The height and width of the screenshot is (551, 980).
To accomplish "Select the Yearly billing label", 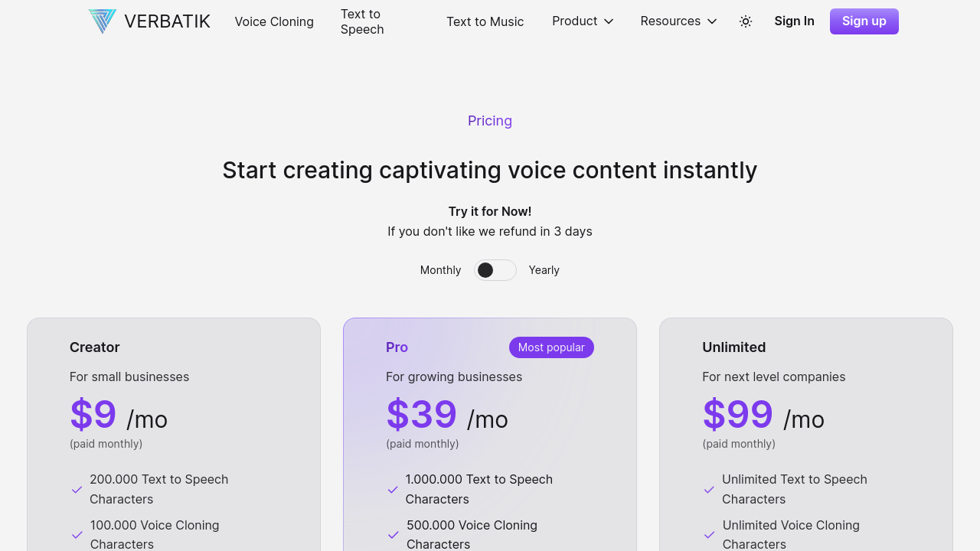I will [544, 270].
